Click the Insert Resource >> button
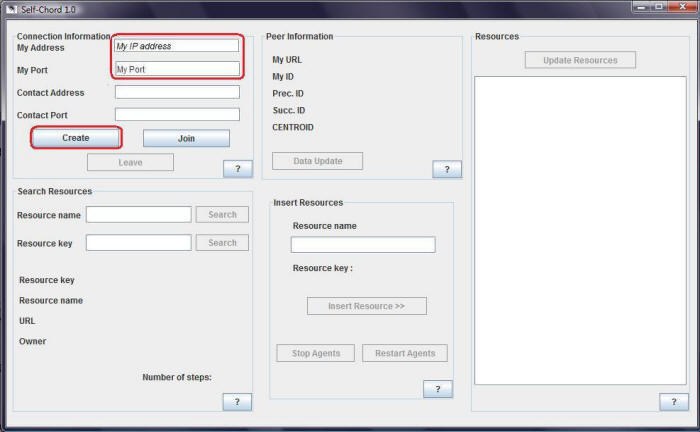The height and width of the screenshot is (432, 700). [x=366, y=306]
